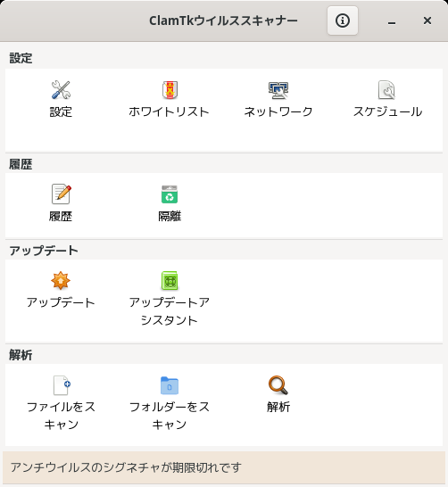
Task: Open the 解析 magnifying glass icon
Action: tap(278, 385)
